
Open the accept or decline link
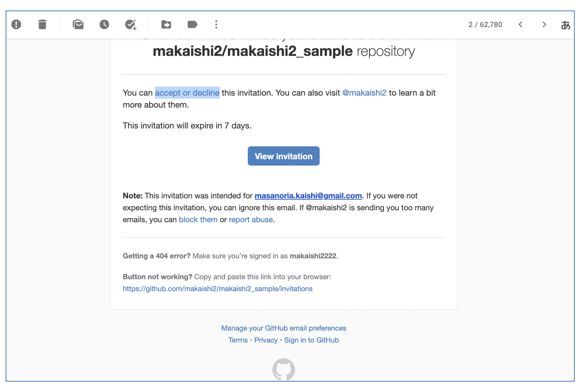click(187, 93)
